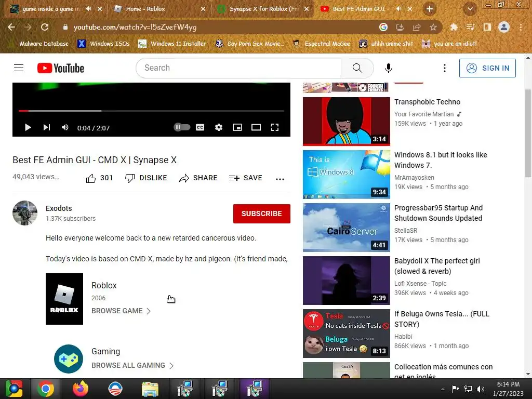Screen dimensions: 532x399
Task: Open the Exodots channel name link
Action: tap(59, 208)
